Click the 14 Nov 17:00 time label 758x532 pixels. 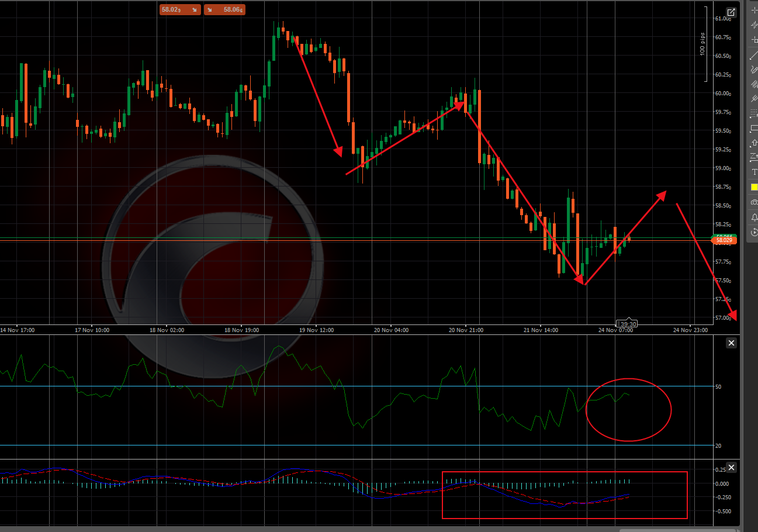tap(17, 330)
